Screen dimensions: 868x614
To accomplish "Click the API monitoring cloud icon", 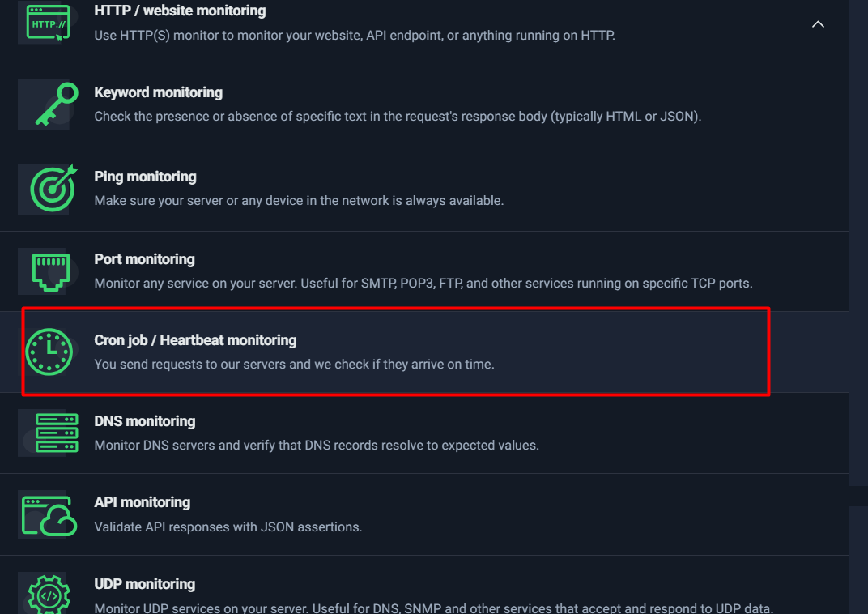I will (x=49, y=514).
